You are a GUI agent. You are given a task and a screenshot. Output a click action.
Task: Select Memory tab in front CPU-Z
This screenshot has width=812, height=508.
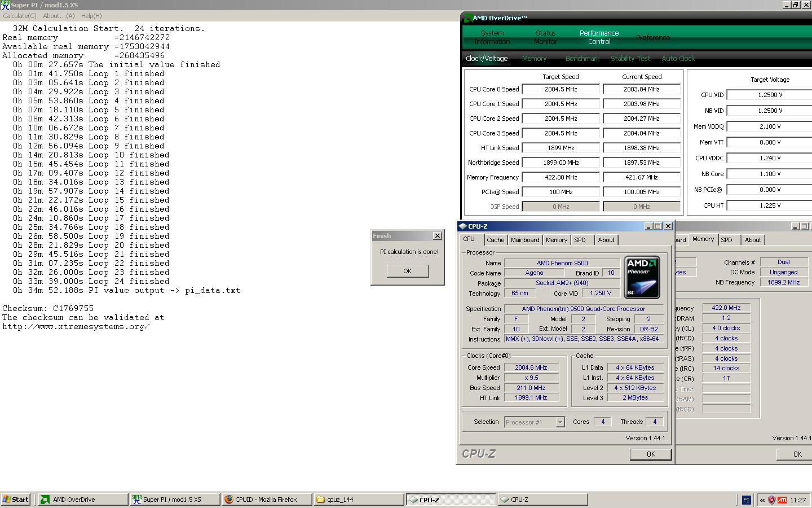(557, 240)
